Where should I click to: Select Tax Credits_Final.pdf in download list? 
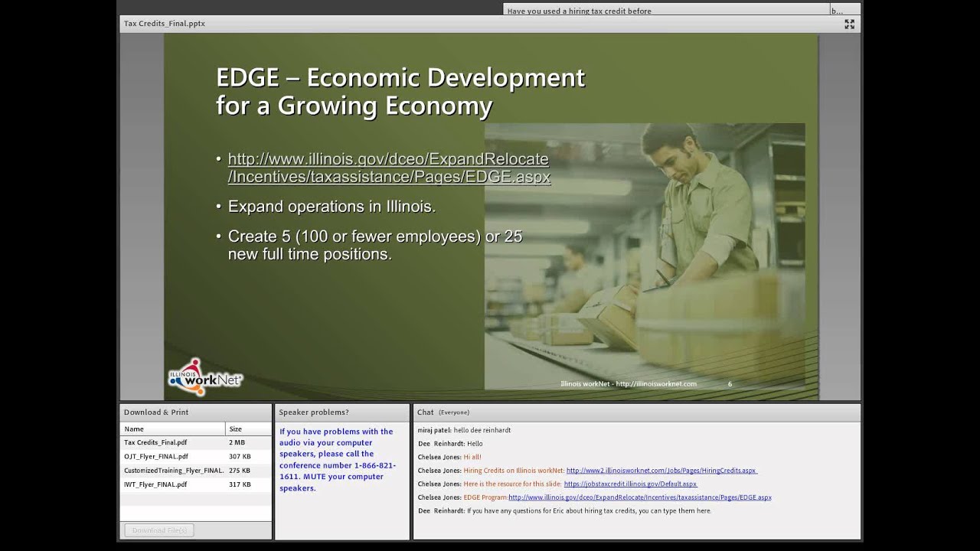click(x=195, y=442)
